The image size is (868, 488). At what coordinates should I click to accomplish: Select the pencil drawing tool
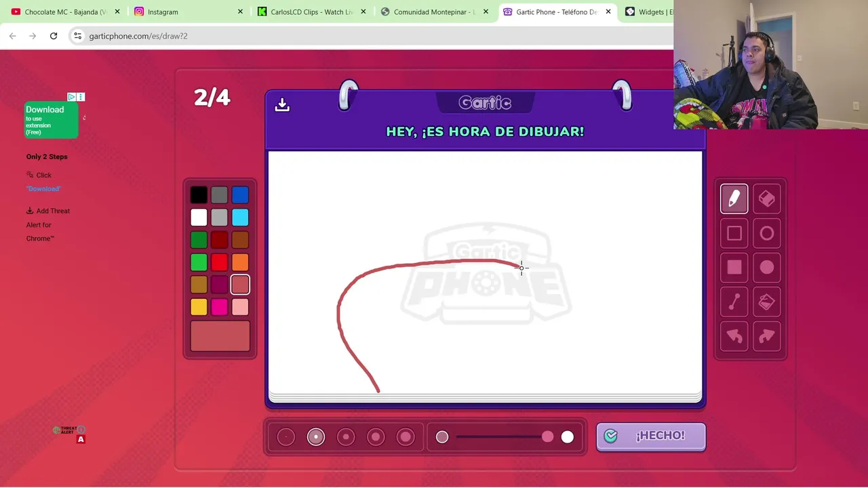tap(734, 199)
